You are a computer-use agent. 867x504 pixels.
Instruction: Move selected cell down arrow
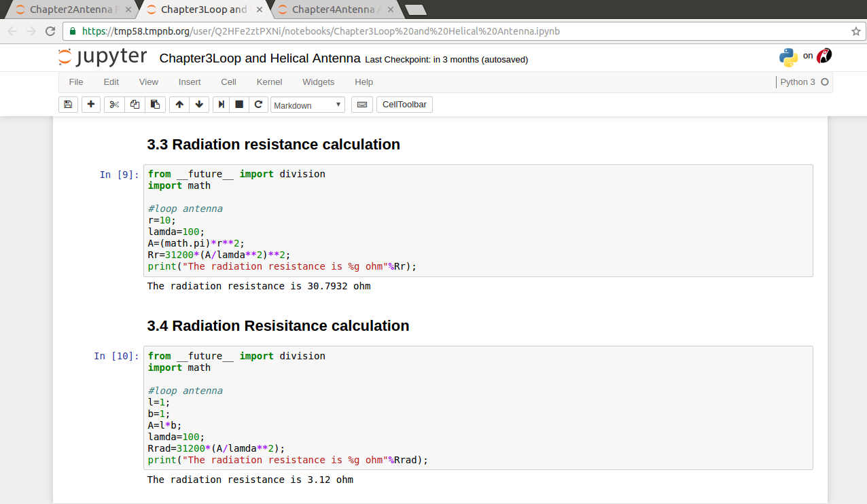(199, 105)
